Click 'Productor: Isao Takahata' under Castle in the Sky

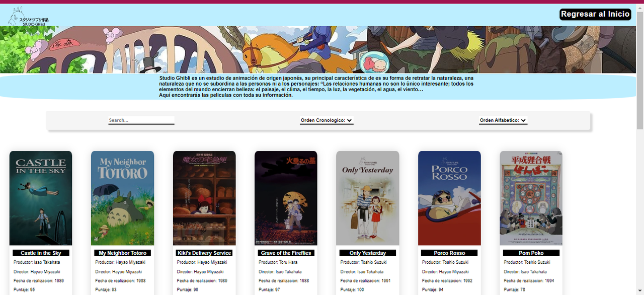tap(37, 262)
